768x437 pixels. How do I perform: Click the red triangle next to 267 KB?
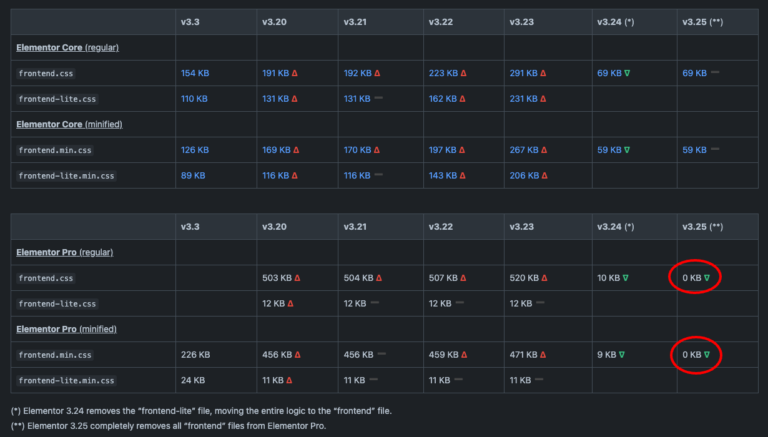click(x=543, y=150)
